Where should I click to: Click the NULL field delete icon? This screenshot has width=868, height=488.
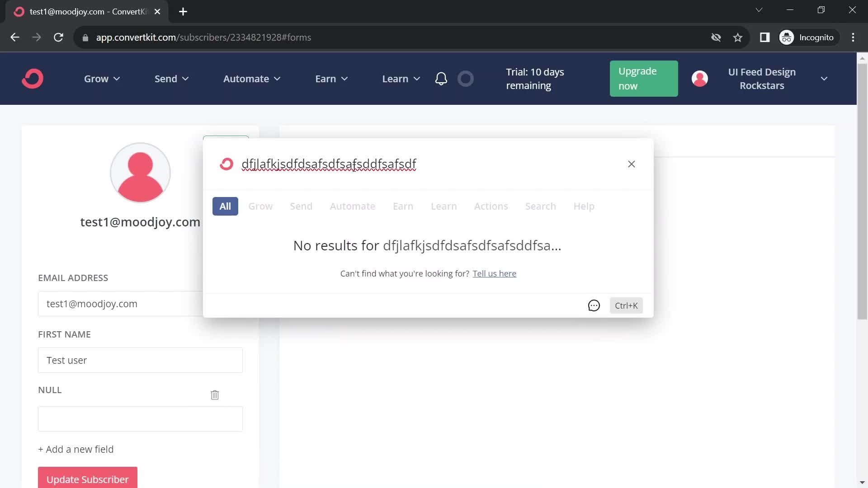coord(215,394)
